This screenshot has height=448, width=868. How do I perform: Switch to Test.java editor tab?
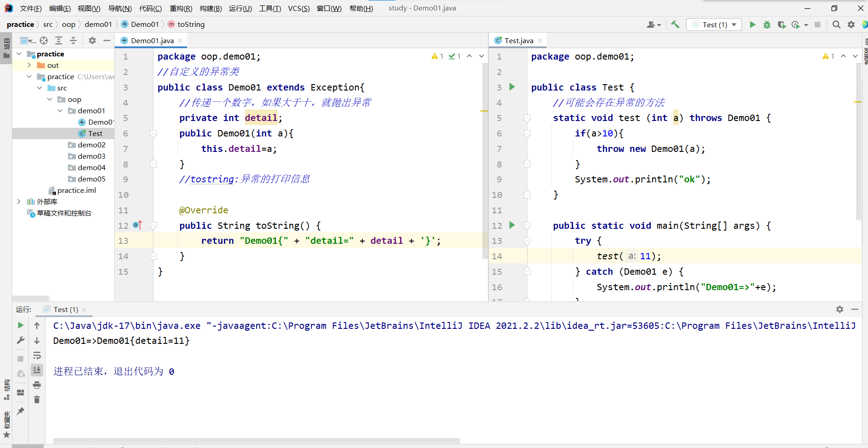click(519, 40)
